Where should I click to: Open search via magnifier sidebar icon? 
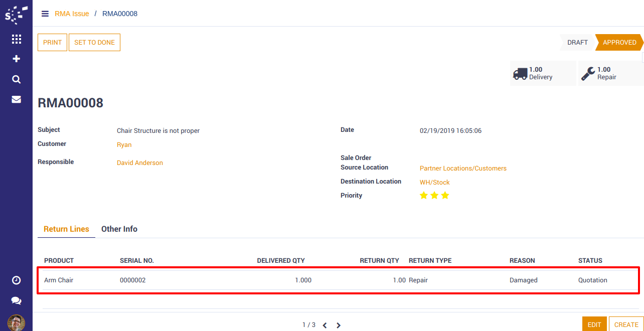coord(16,79)
